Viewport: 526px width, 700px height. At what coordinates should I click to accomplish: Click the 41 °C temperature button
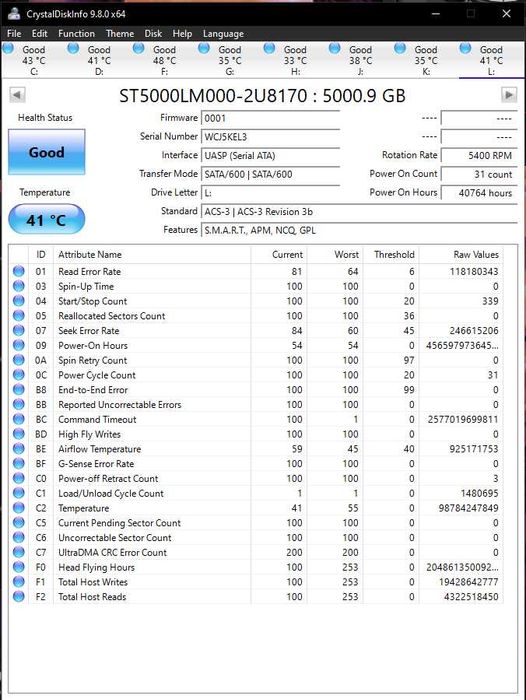click(46, 219)
